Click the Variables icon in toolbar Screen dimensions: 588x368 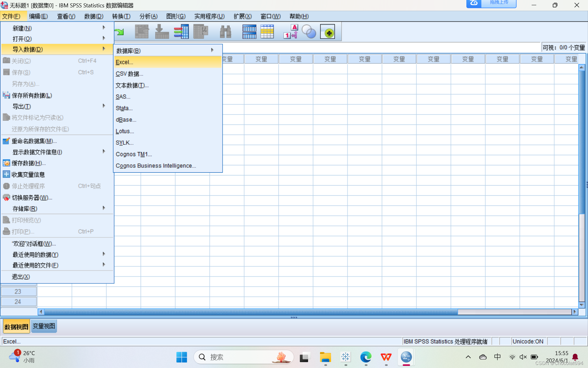pyautogui.click(x=181, y=32)
